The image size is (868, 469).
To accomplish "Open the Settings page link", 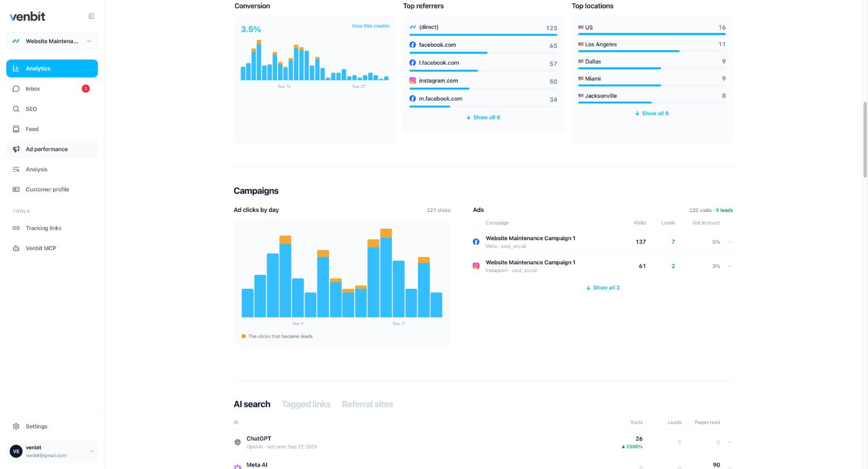I will coord(52,427).
